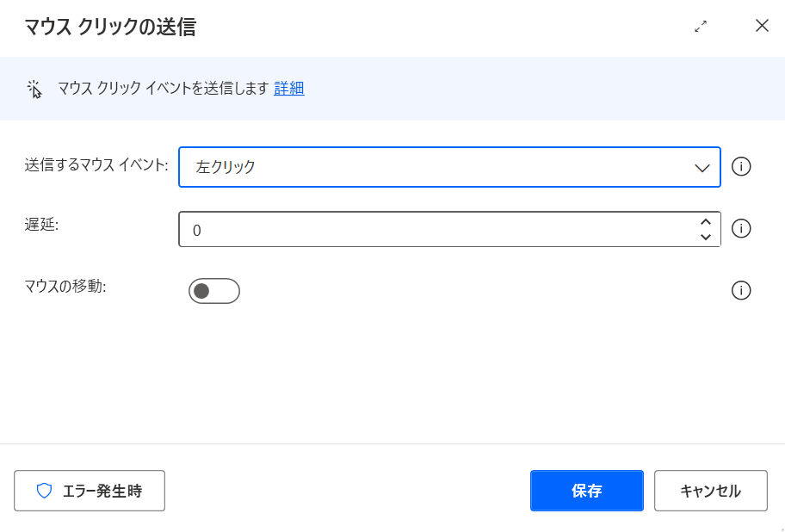
Task: Click the 遅延 label text
Action: coord(41,225)
